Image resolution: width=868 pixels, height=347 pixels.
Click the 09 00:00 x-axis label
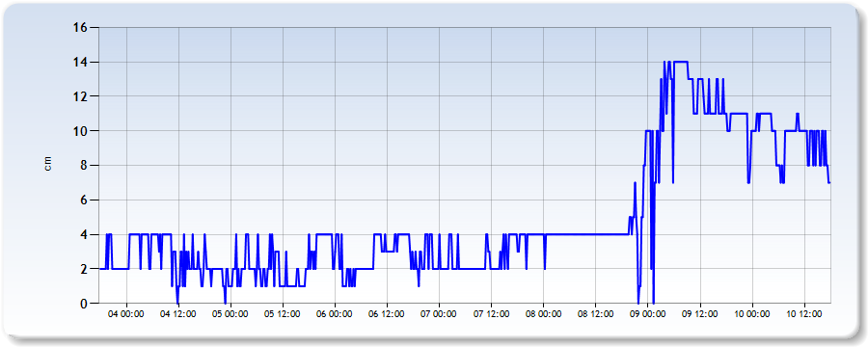tap(647, 314)
